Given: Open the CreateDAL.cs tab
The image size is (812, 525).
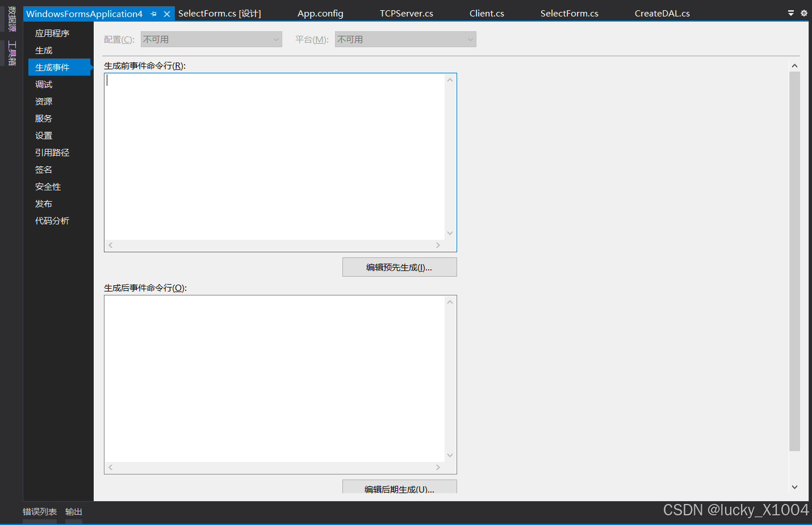Looking at the screenshot, I should [x=662, y=13].
